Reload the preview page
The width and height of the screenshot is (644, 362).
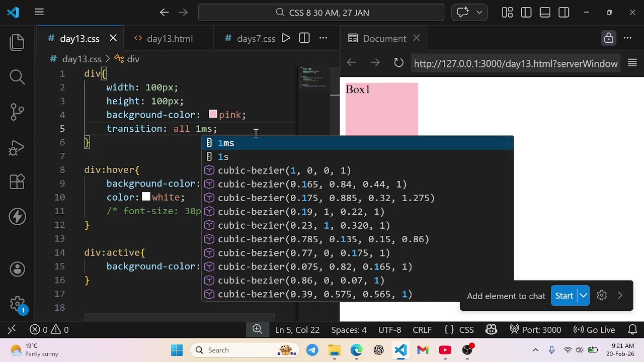[x=398, y=63]
